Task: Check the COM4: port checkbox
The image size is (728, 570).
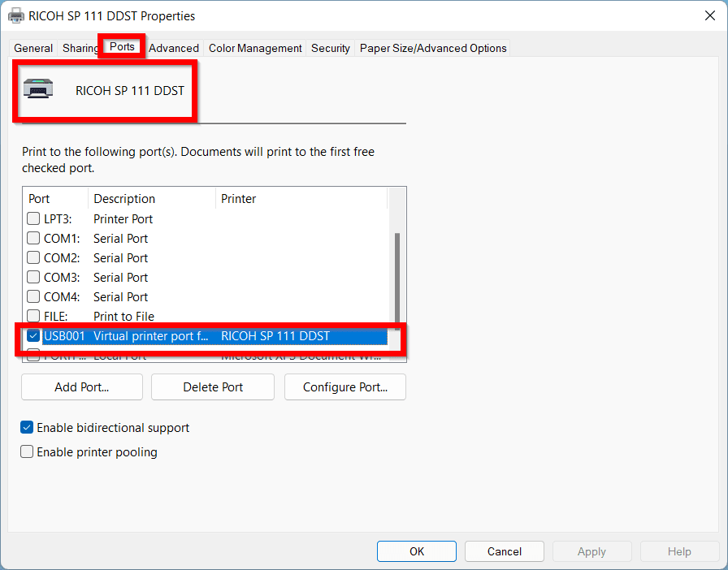Action: (33, 296)
